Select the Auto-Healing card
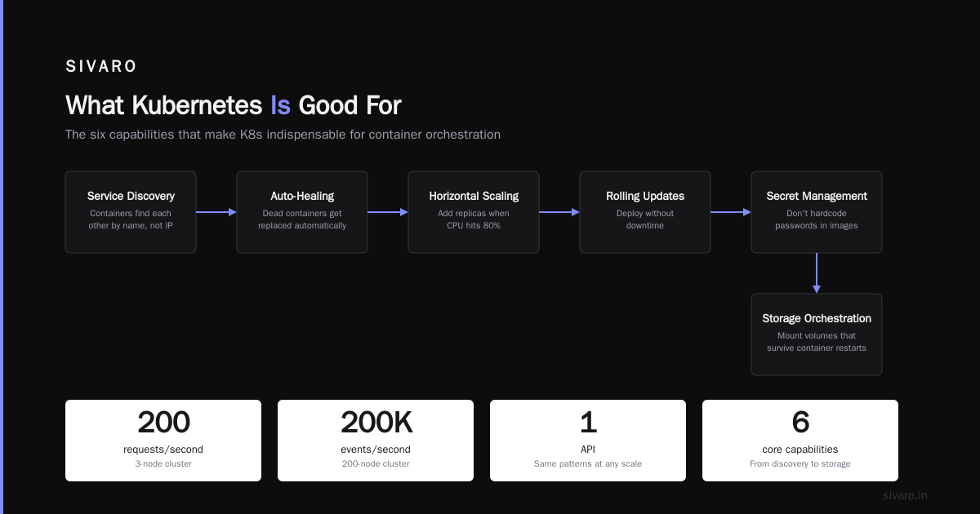This screenshot has width=980, height=514. point(302,212)
